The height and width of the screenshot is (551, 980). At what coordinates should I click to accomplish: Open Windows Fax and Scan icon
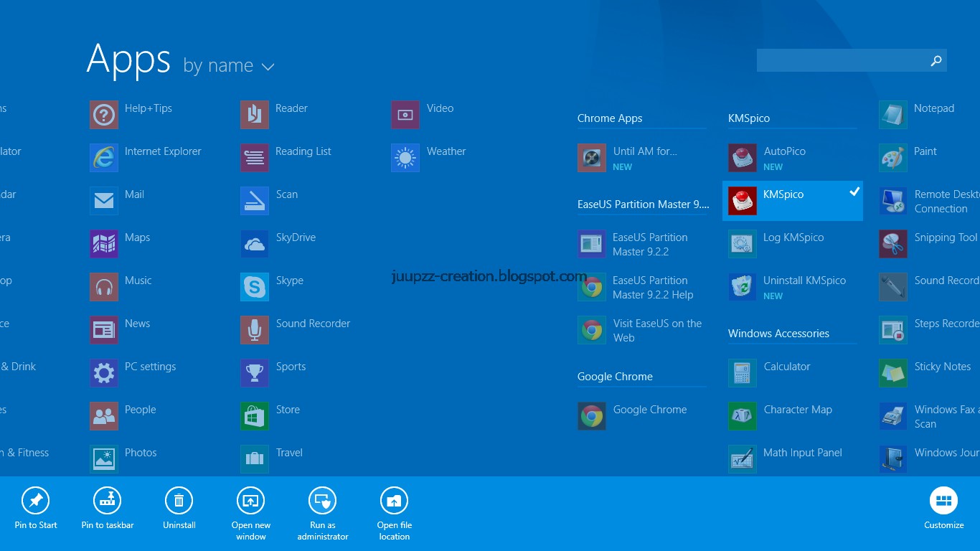click(x=893, y=416)
